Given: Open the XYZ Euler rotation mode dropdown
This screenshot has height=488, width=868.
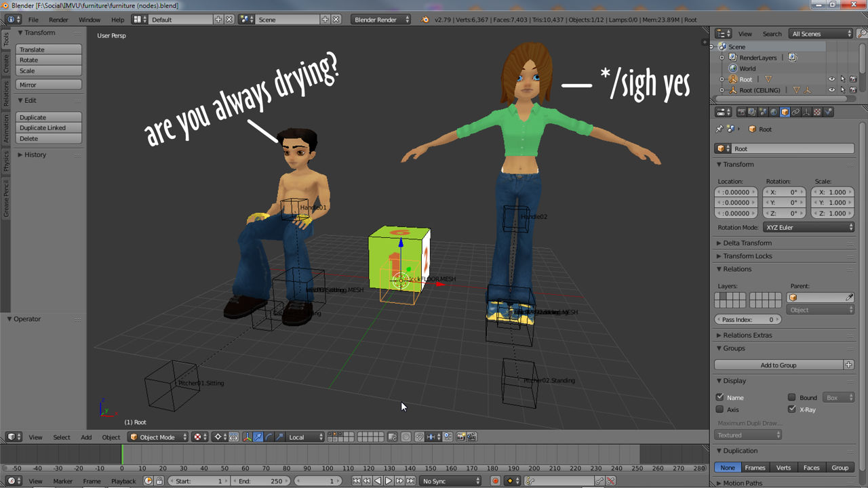Looking at the screenshot, I should [809, 228].
